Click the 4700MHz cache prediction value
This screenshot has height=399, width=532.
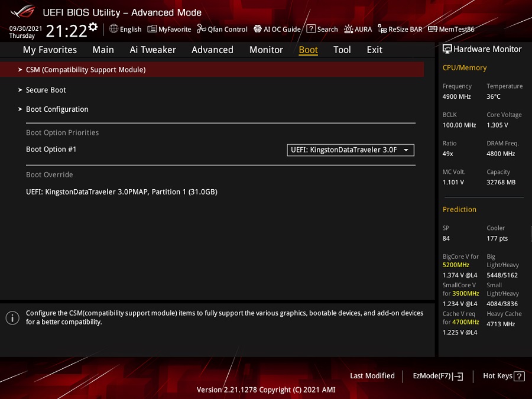(466, 322)
